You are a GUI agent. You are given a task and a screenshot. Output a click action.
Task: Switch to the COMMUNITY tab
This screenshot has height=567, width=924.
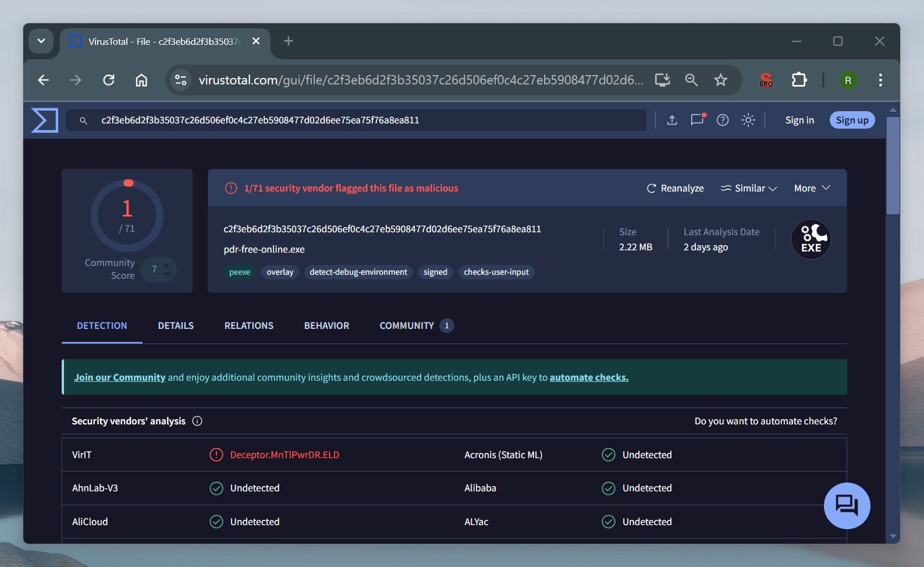(417, 325)
